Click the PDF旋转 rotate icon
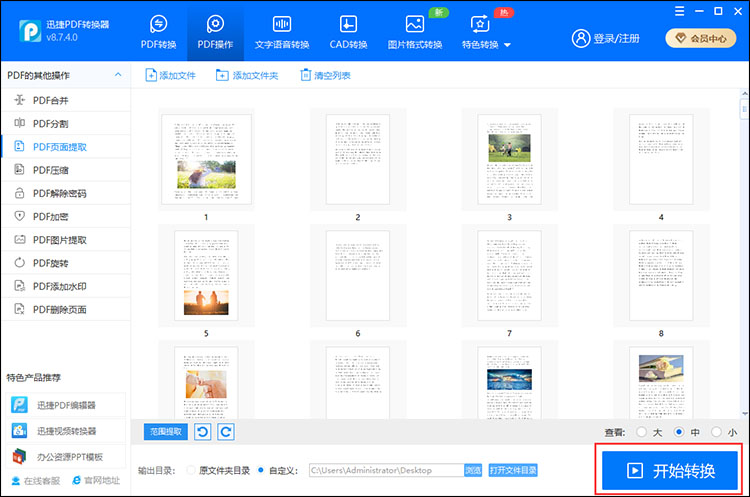Image resolution: width=750 pixels, height=497 pixels. tap(20, 262)
